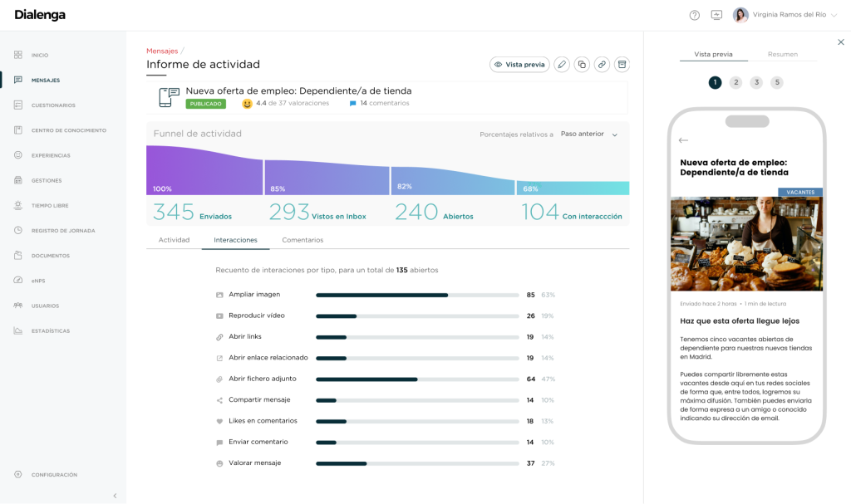The width and height of the screenshot is (851, 504).
Task: Click the Abrir enlace relacionado row label
Action: [x=268, y=358]
